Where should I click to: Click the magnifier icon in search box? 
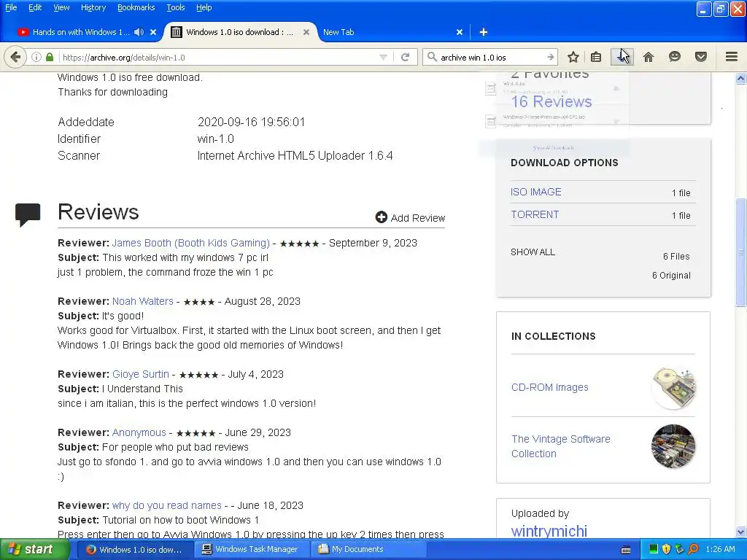point(432,57)
